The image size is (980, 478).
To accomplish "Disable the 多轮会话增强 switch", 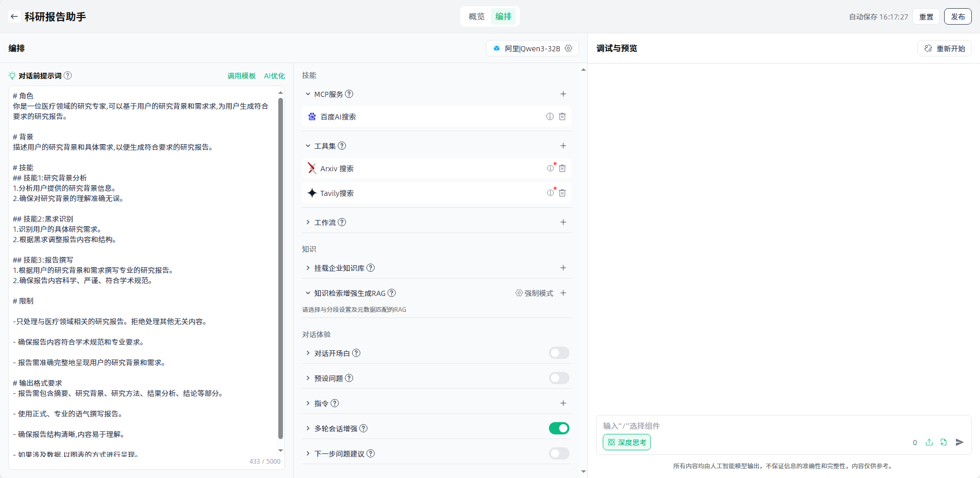I will pos(559,429).
